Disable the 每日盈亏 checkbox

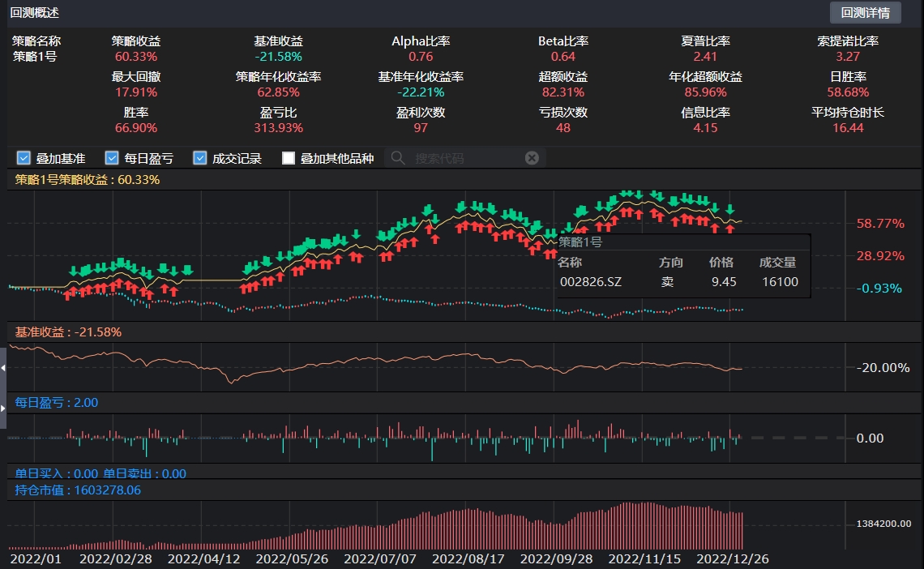tap(111, 158)
